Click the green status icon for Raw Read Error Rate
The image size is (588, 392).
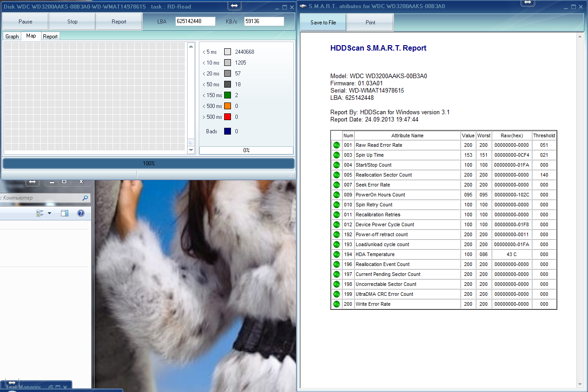[x=336, y=145]
